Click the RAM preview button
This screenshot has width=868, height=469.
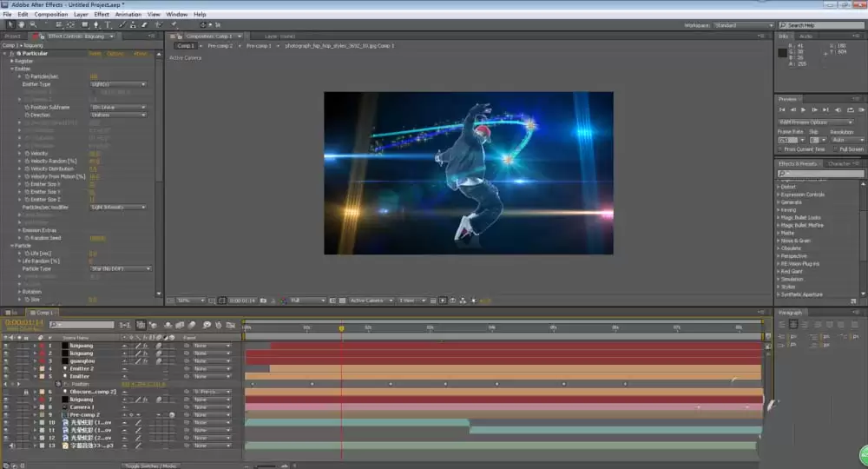click(x=862, y=110)
